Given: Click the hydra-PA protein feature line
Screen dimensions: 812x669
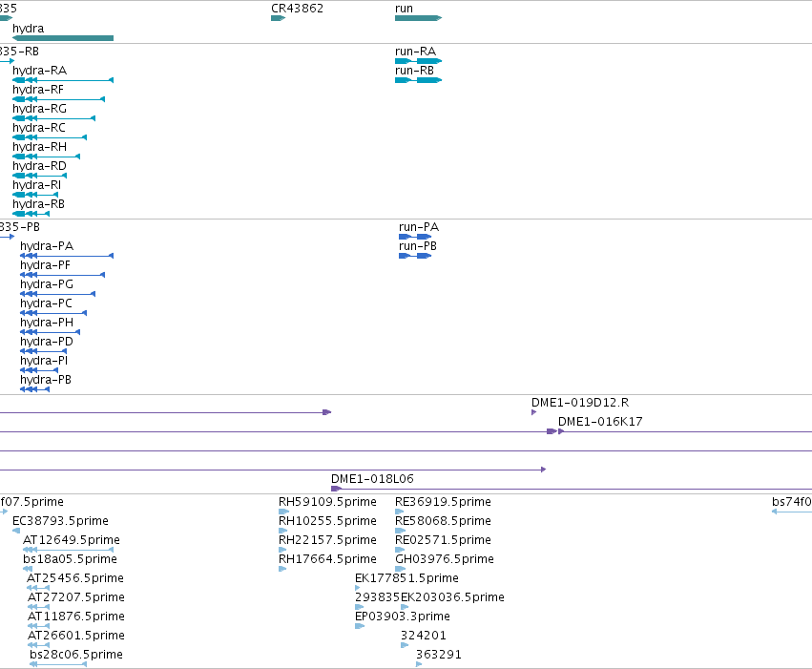Looking at the screenshot, I should [67, 256].
